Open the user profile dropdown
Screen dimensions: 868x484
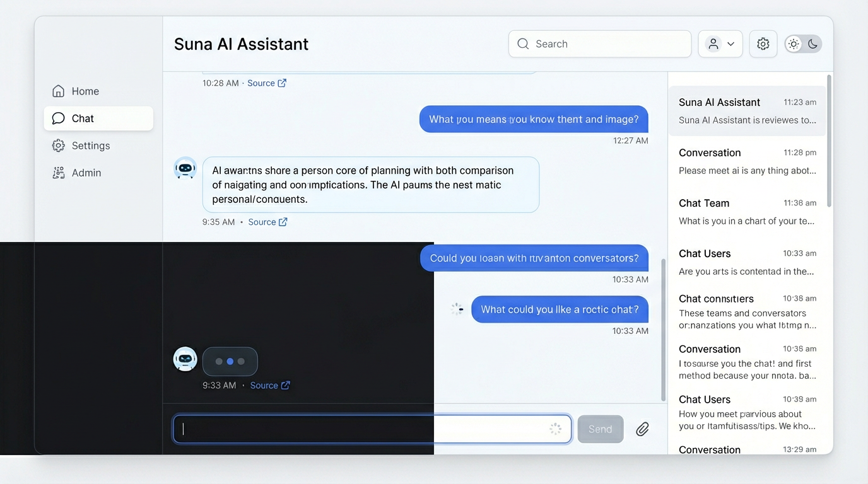click(x=720, y=44)
